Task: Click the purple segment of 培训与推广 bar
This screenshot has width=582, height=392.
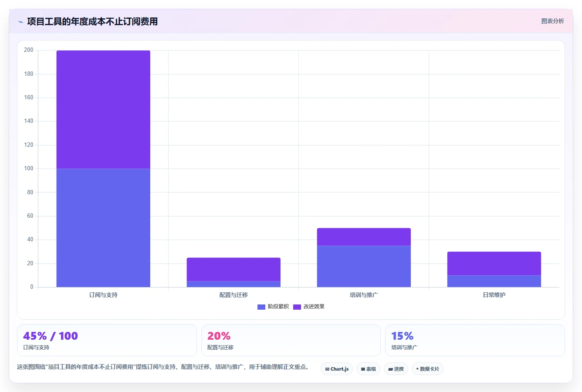Action: (364, 237)
